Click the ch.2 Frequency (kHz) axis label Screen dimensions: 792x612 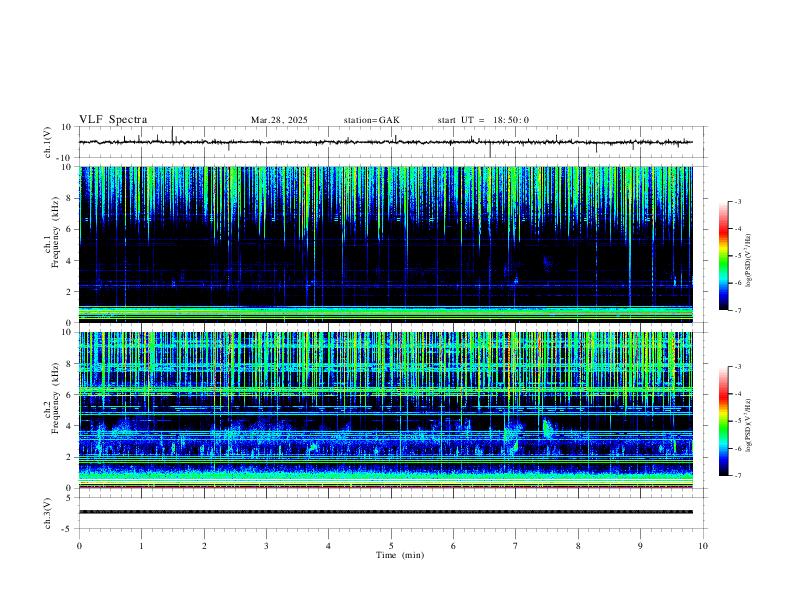[x=53, y=398]
